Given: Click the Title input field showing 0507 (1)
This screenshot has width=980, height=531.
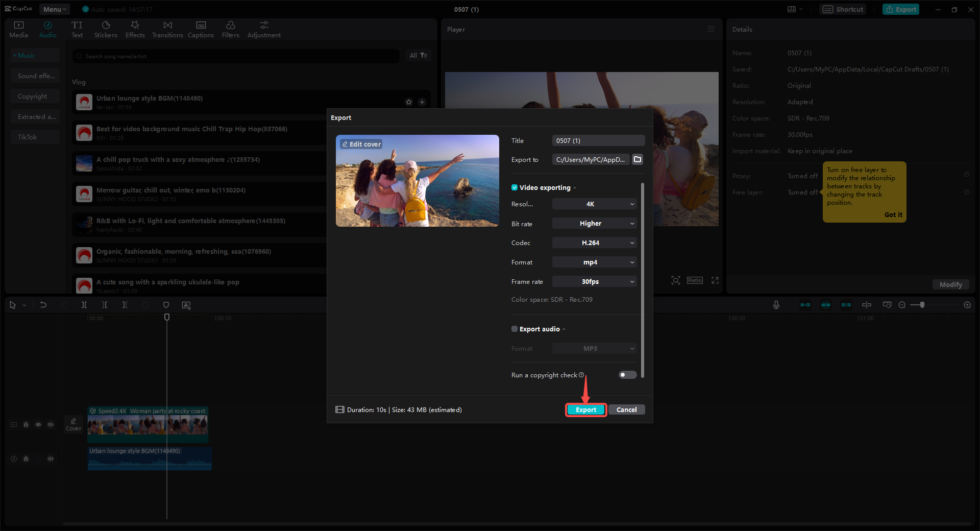Looking at the screenshot, I should (x=598, y=140).
